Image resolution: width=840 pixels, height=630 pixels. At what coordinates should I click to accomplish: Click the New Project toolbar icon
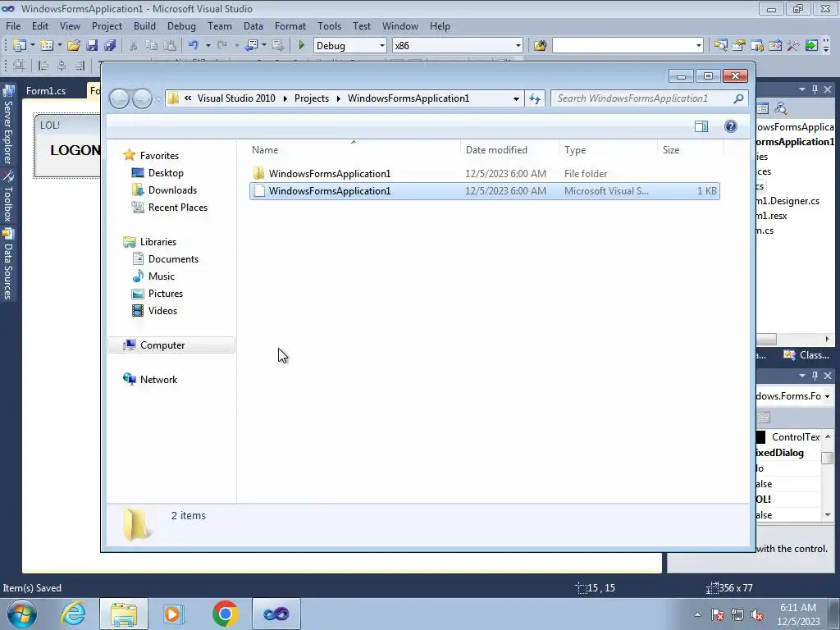(20, 46)
